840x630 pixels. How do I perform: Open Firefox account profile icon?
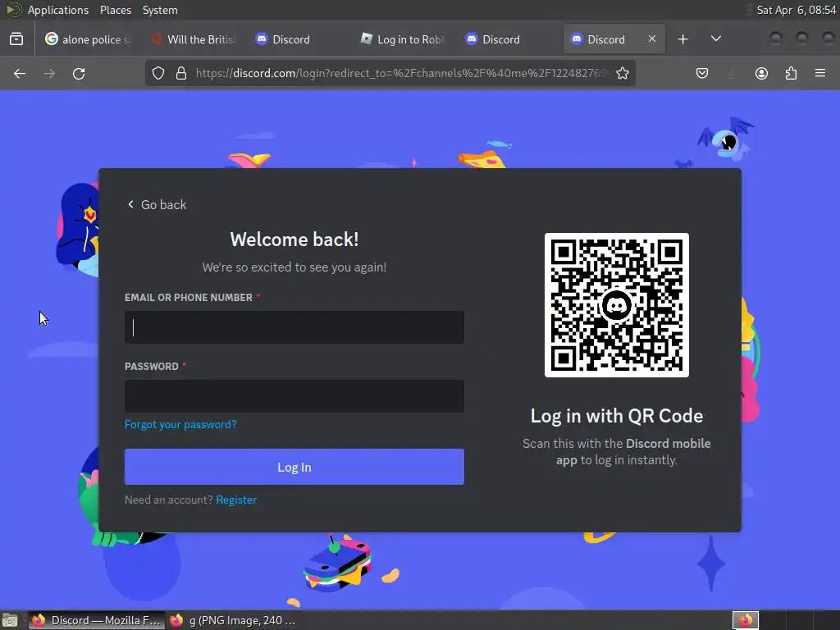pyautogui.click(x=761, y=73)
